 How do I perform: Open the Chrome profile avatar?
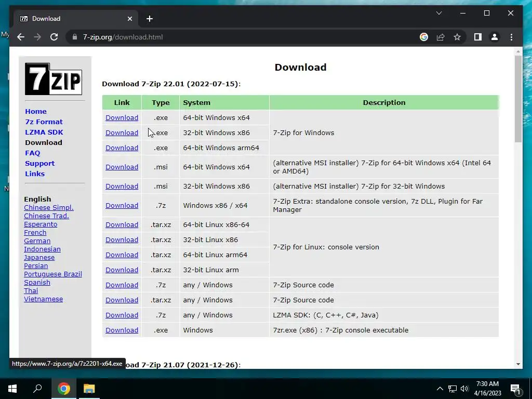tap(495, 37)
